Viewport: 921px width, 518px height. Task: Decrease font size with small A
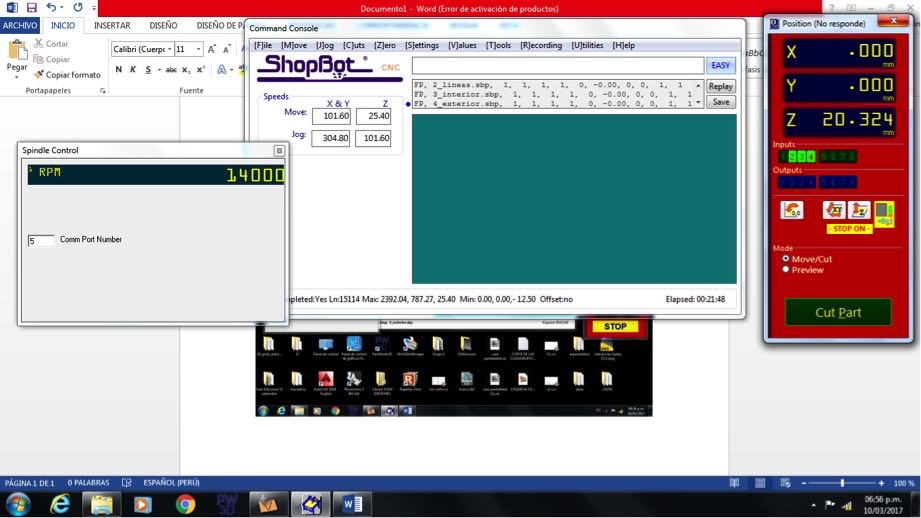pyautogui.click(x=226, y=49)
